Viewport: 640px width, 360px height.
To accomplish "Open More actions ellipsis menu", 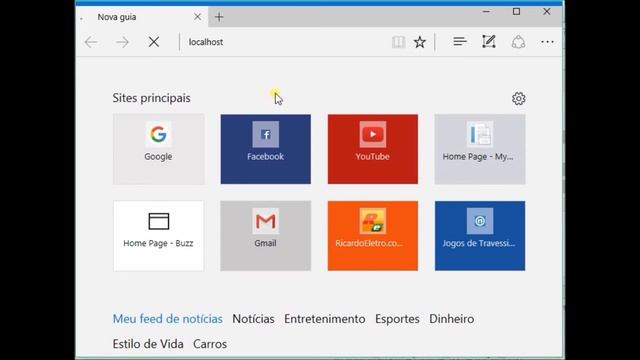I will point(547,42).
